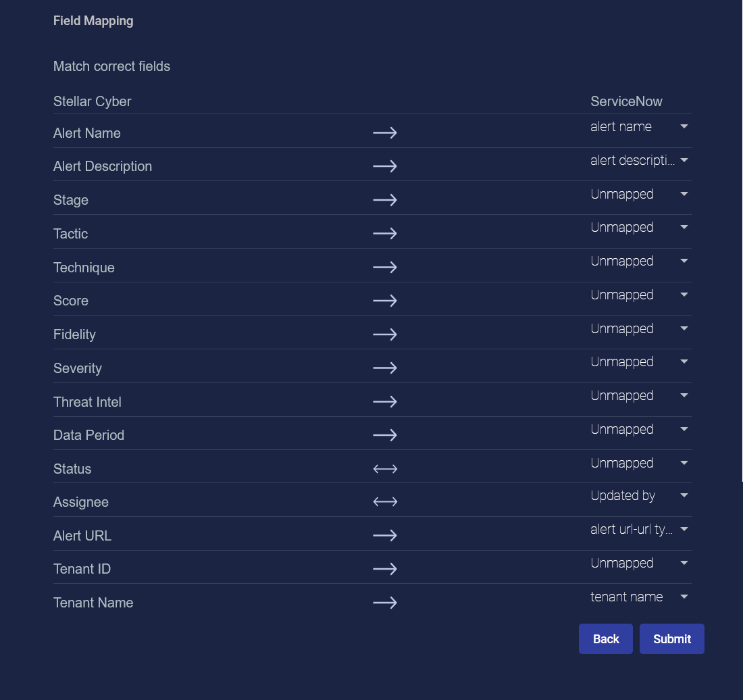Click the arrow icon beside Tenant Name

click(385, 603)
